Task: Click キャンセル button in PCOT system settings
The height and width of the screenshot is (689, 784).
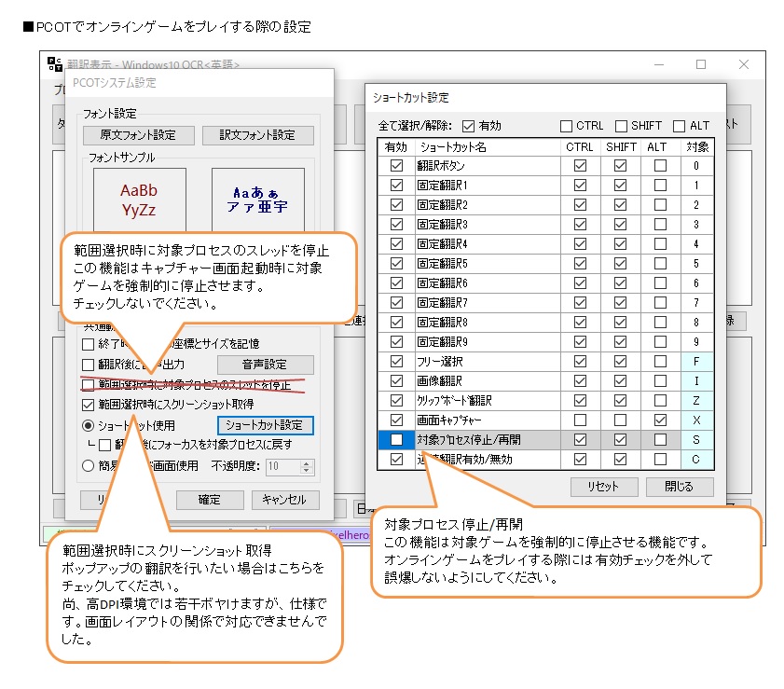Action: [x=284, y=500]
